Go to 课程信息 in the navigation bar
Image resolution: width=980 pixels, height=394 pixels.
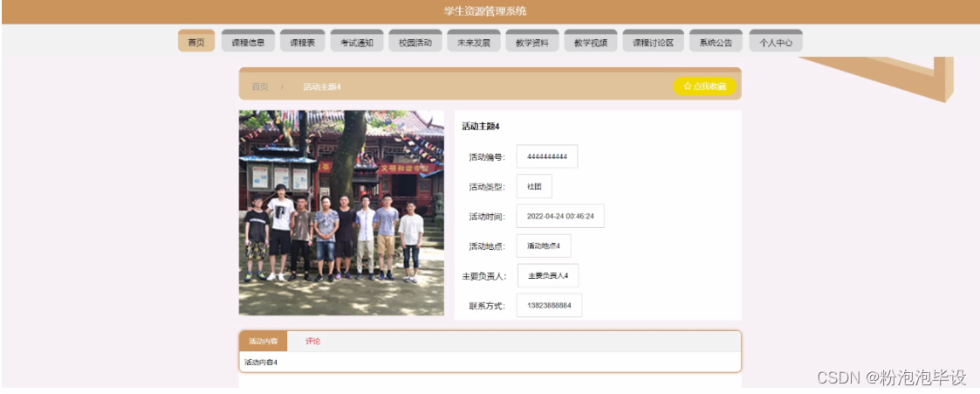248,41
